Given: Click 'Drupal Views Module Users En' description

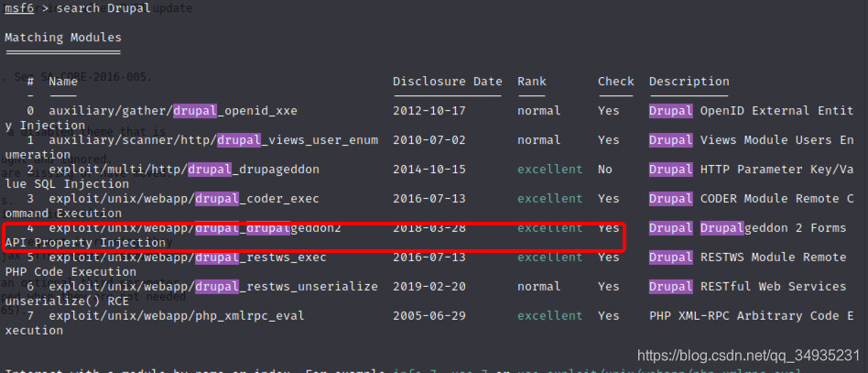Looking at the screenshot, I should pos(751,140).
